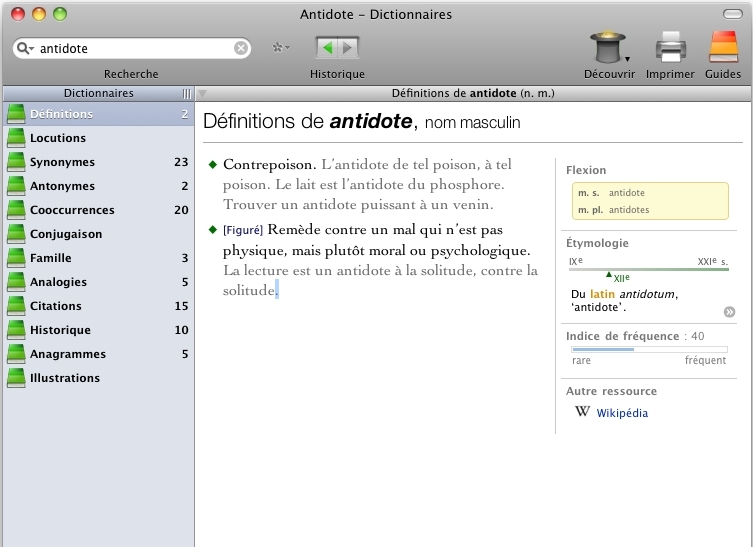This screenshot has width=753, height=547.
Task: Click the Découvrir top hat icon
Action: click(607, 47)
